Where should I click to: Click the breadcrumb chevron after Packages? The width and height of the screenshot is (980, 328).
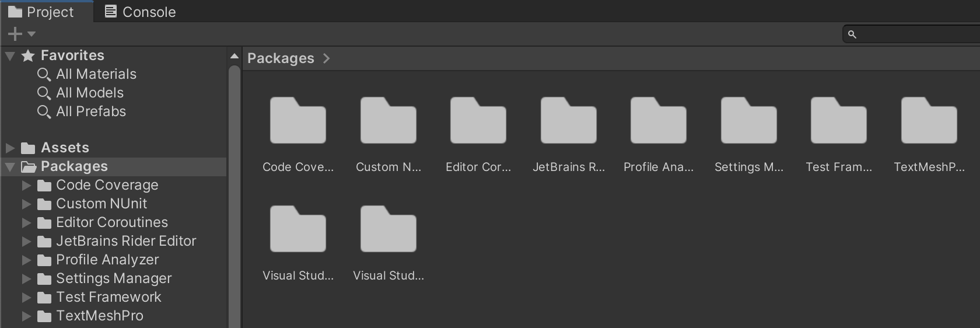coord(327,58)
